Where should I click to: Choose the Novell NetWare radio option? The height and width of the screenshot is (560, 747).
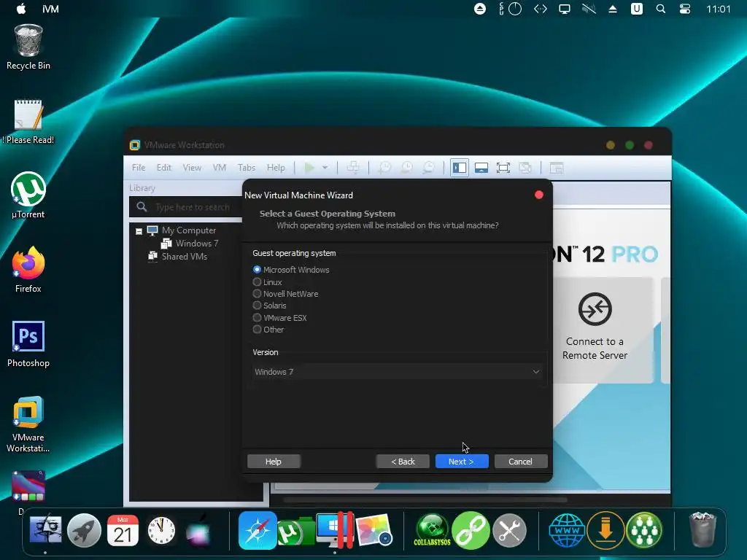tap(285, 294)
